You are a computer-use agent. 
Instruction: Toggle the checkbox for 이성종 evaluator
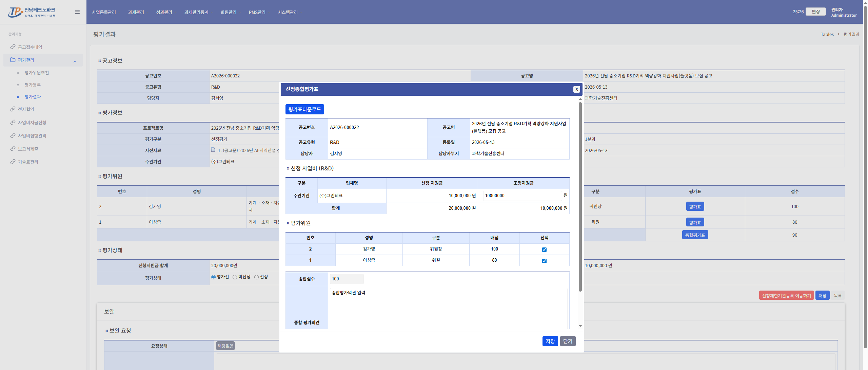tap(544, 261)
